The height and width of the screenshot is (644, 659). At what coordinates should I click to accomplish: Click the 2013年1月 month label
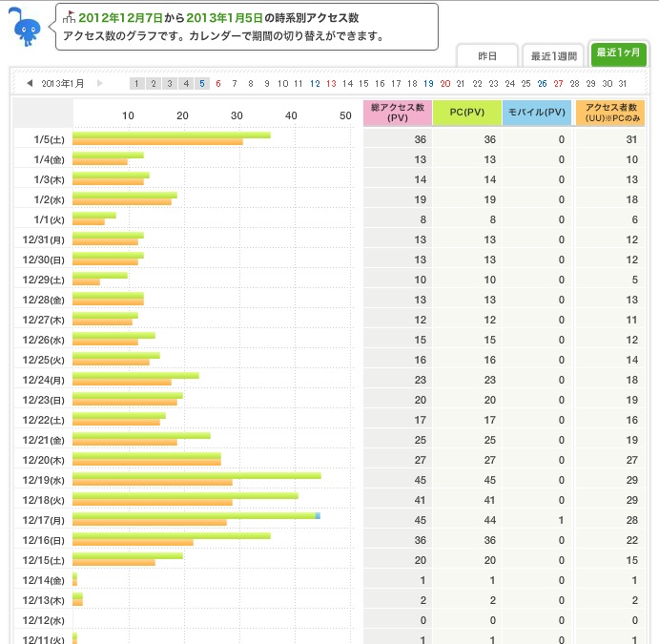[63, 83]
